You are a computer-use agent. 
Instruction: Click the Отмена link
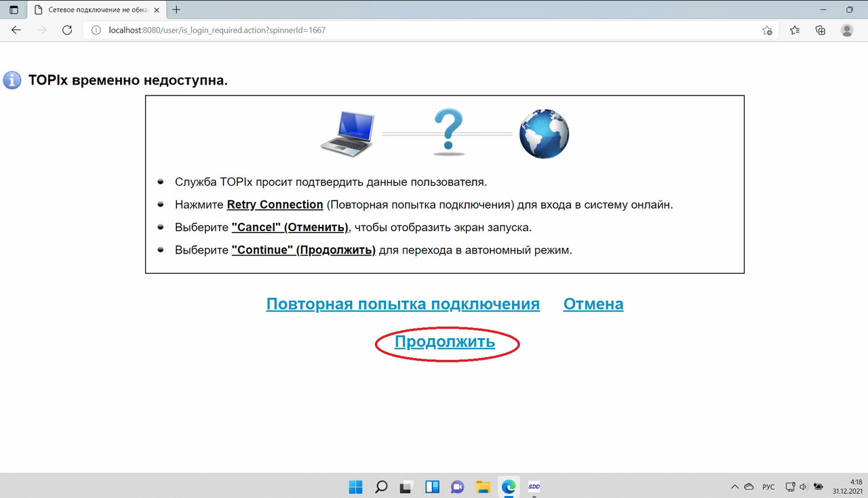click(x=593, y=304)
